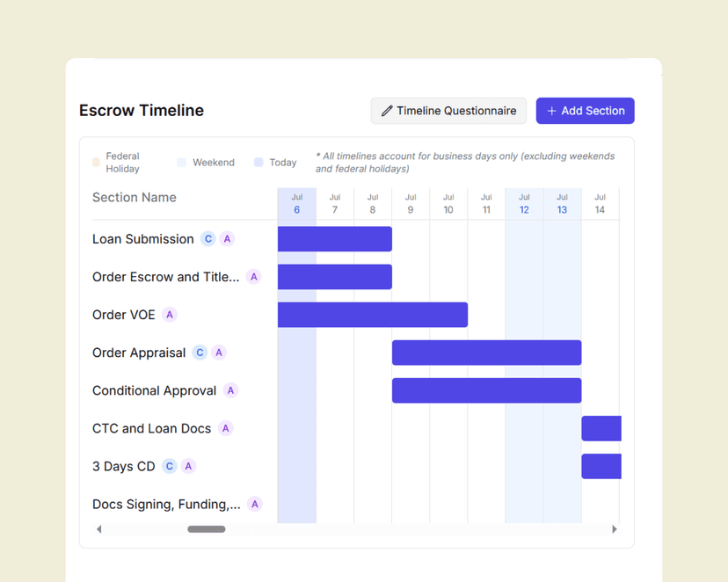Click the C badge next to Order Appraisal
This screenshot has height=582, width=728.
[200, 353]
